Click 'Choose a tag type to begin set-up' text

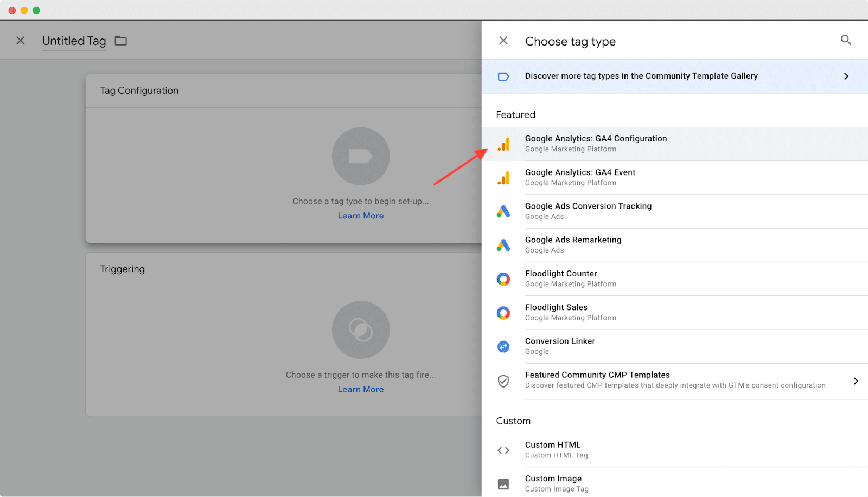pyautogui.click(x=361, y=201)
